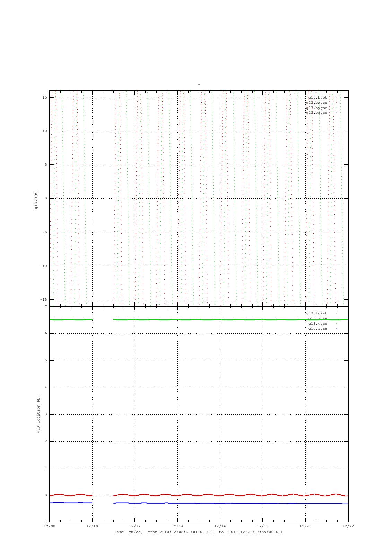
Task: Click the 12/12 date tick label
Action: coord(135,526)
